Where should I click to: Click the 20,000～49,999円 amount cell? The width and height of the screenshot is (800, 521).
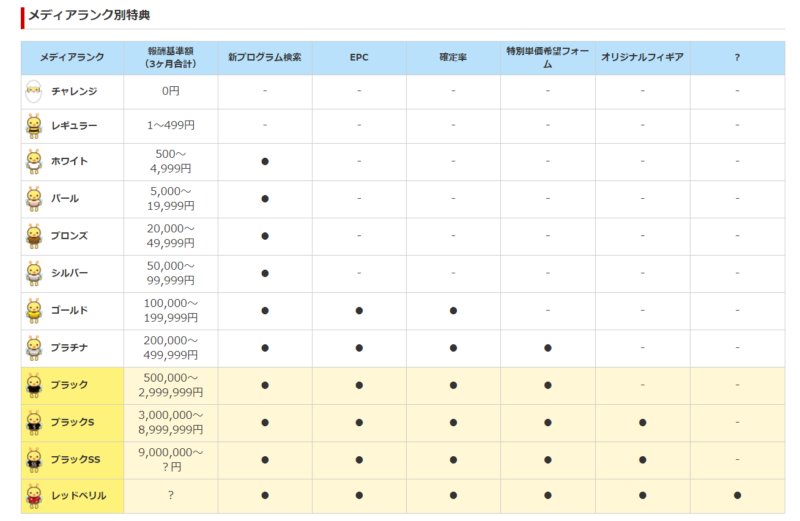(x=170, y=236)
